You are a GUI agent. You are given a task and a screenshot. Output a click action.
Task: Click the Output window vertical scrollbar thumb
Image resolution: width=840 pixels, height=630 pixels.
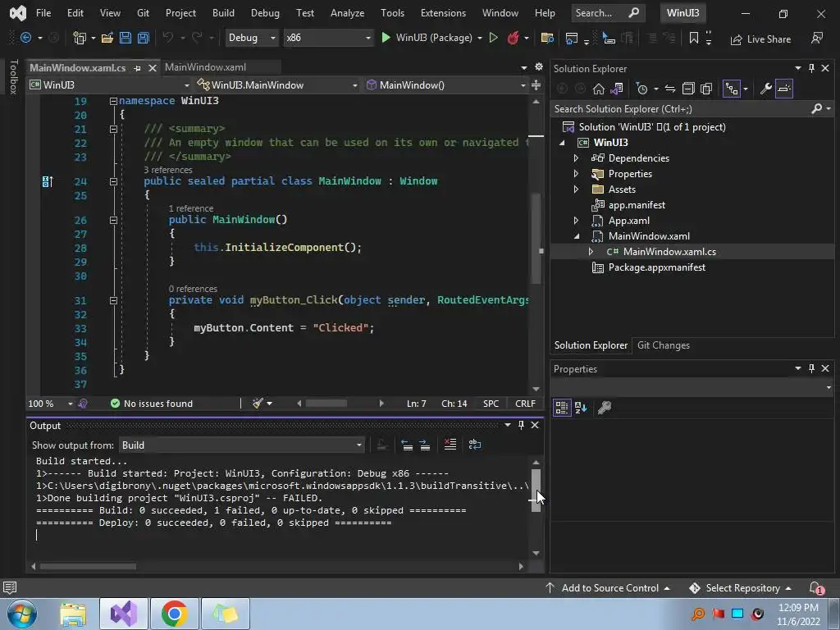click(536, 491)
